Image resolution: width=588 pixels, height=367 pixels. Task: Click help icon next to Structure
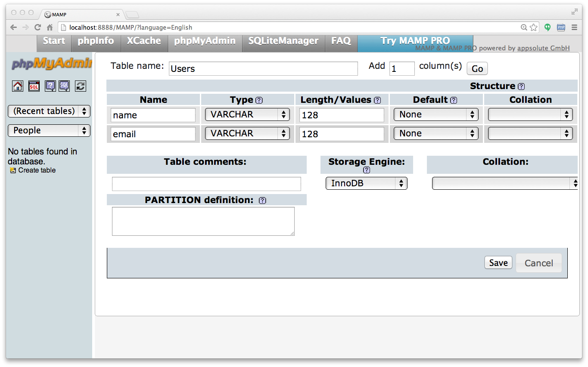point(521,86)
